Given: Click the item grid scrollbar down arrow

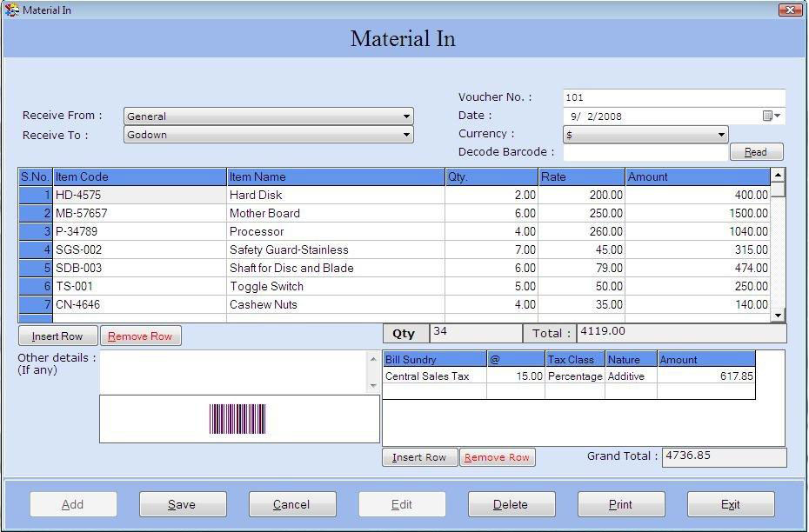Looking at the screenshot, I should pos(779,314).
